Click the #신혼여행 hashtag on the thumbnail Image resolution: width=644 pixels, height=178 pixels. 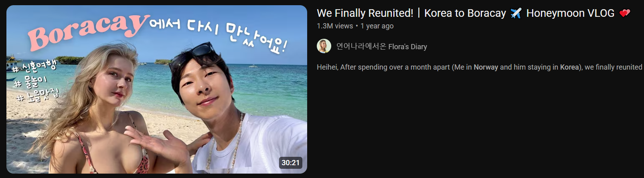click(x=33, y=66)
